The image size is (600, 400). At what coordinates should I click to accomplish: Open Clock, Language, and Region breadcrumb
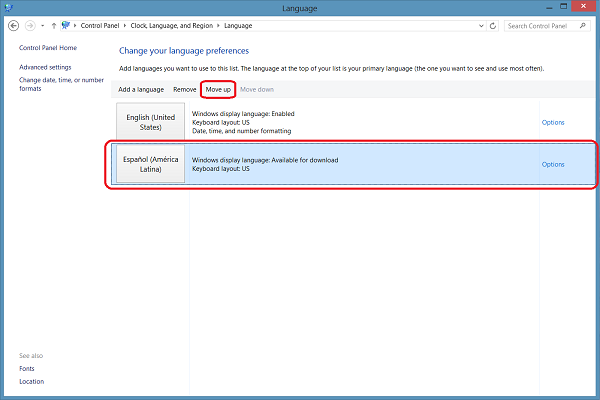171,26
